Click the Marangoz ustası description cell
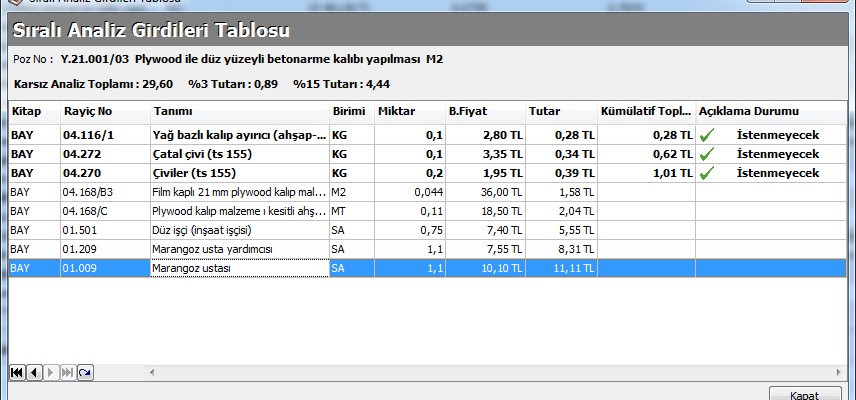This screenshot has width=856, height=400. coord(238,268)
